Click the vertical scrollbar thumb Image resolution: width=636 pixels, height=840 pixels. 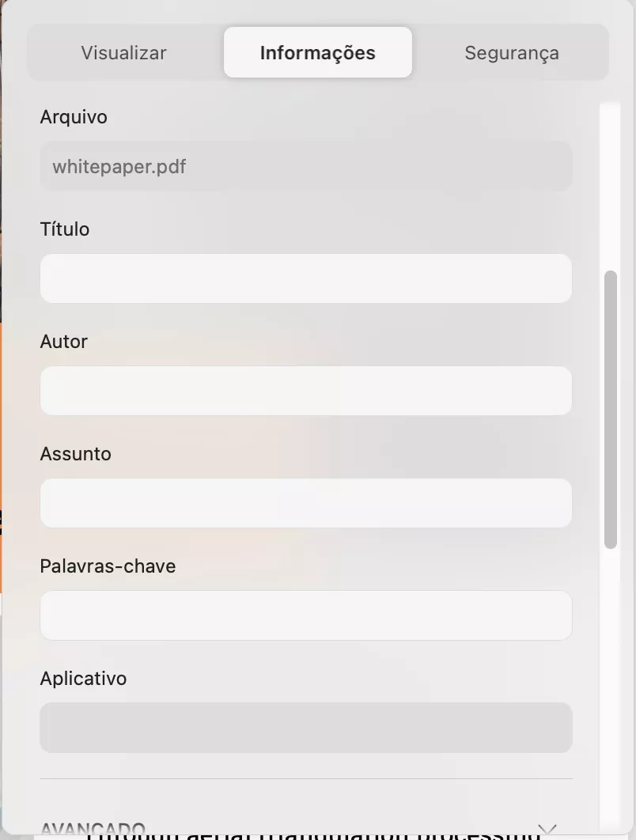[610, 410]
